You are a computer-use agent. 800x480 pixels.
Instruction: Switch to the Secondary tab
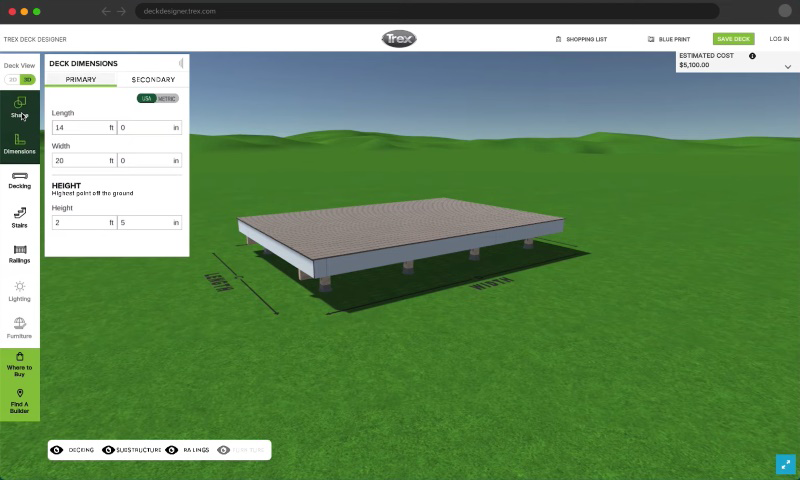[153, 80]
